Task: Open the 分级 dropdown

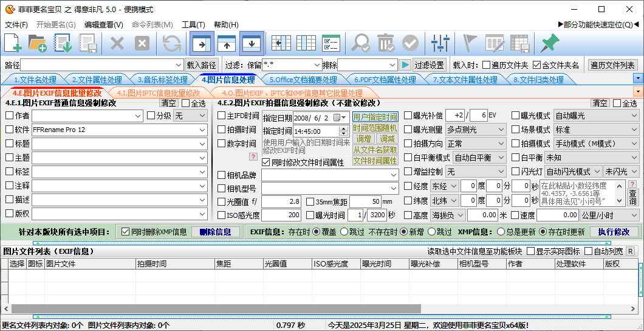Action: coord(190,116)
